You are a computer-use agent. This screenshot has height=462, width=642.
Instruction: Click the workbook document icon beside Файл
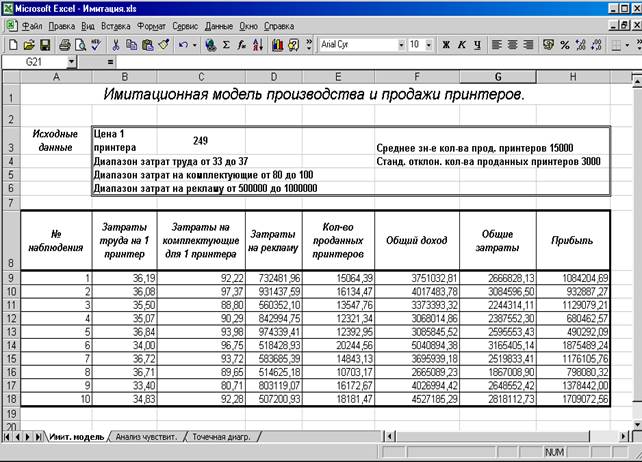point(11,26)
